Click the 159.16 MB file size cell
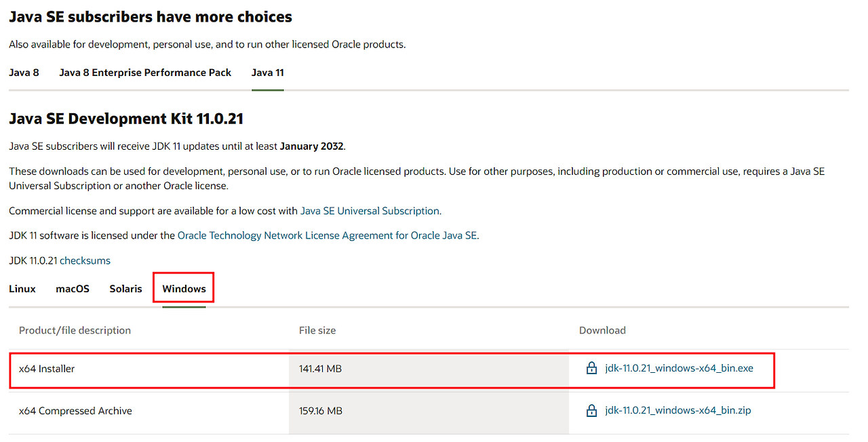The width and height of the screenshot is (868, 442). point(429,411)
